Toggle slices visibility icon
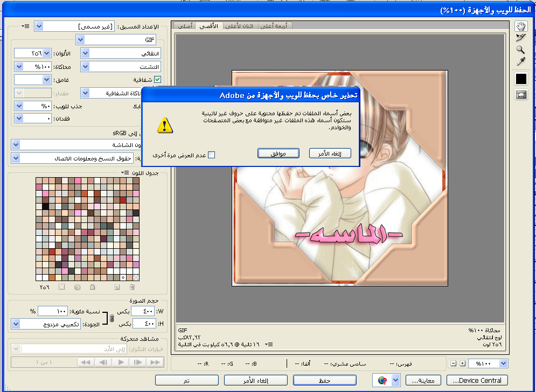 [x=521, y=95]
